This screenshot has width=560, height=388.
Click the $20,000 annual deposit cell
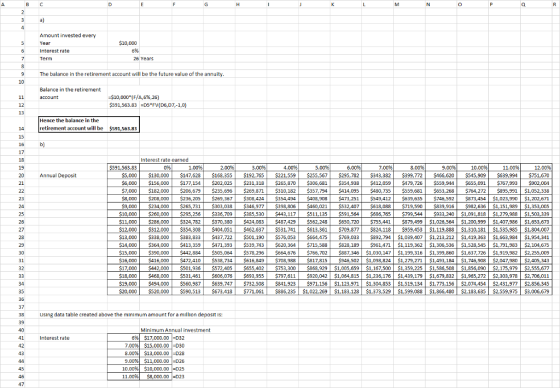[x=124, y=291]
